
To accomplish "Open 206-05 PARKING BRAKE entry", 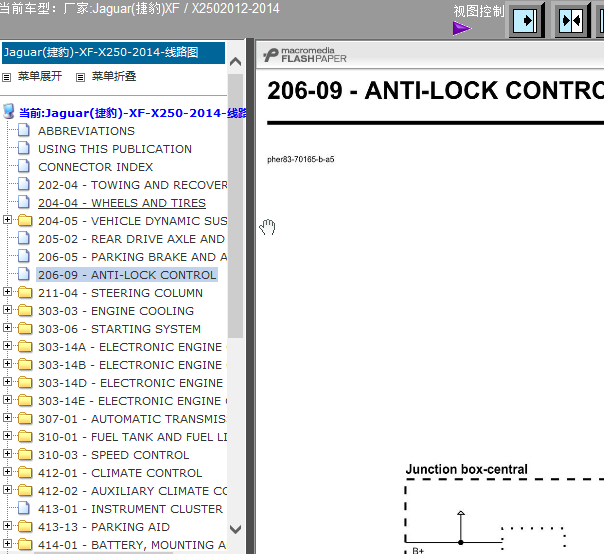I will 133,257.
